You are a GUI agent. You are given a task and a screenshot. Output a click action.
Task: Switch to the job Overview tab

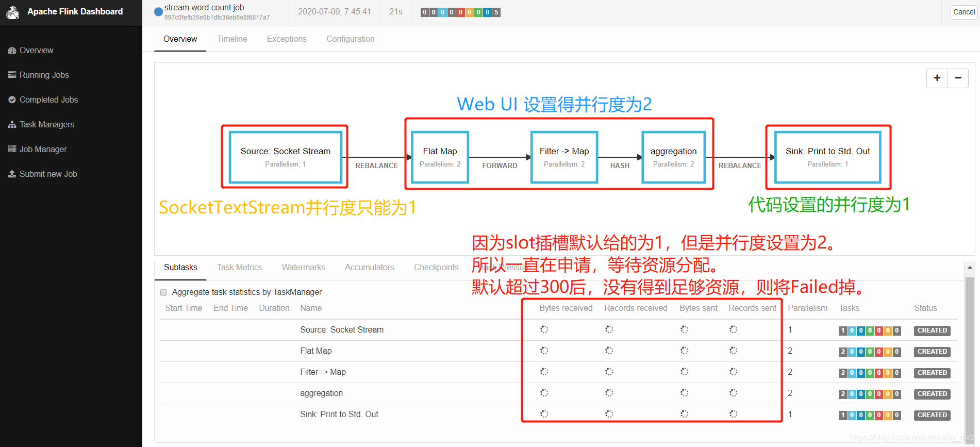[x=180, y=39]
